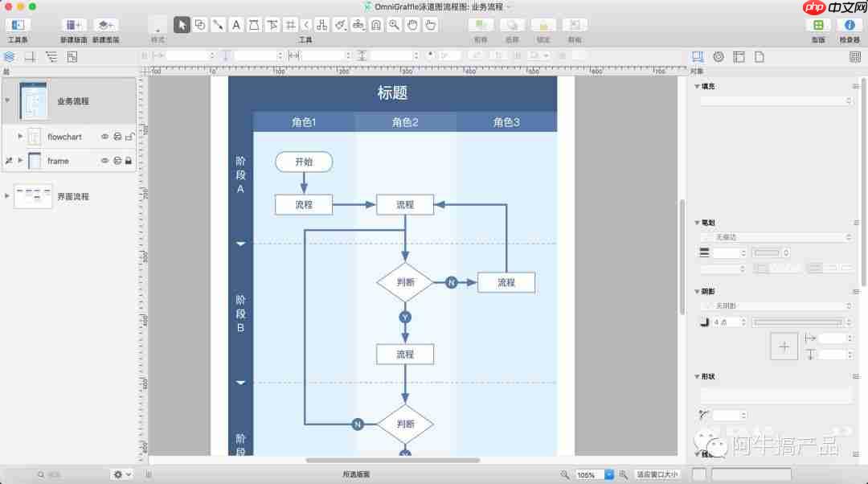Toggle lock on the flowchart layer

129,137
